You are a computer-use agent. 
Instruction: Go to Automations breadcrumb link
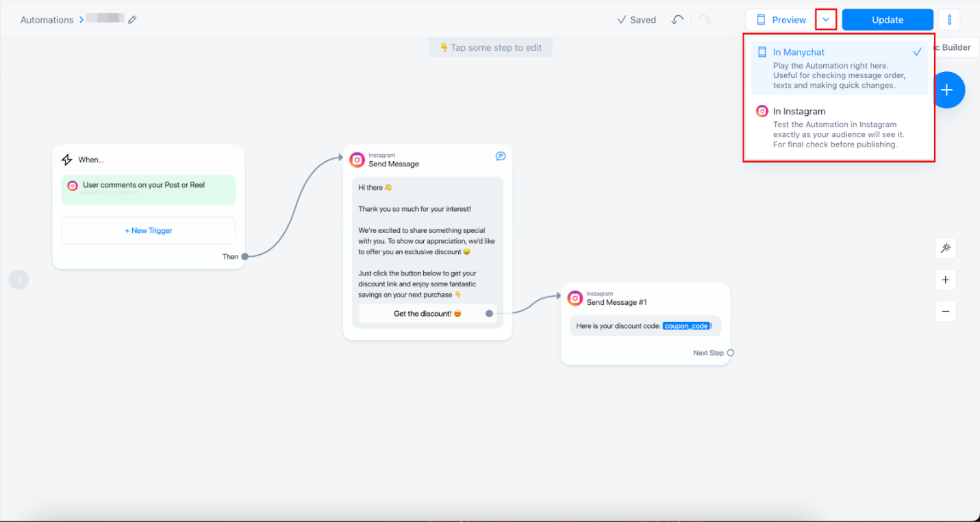(47, 20)
